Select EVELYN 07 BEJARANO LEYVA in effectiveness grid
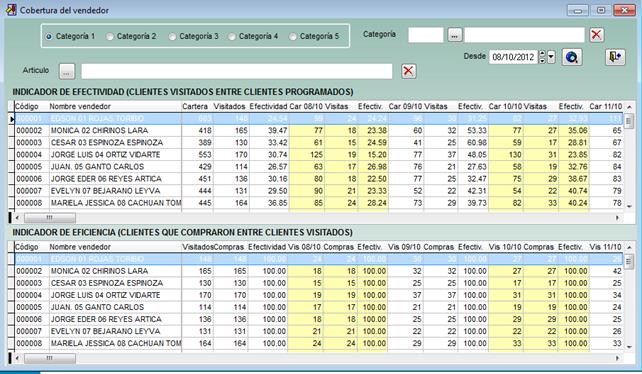 pyautogui.click(x=105, y=191)
